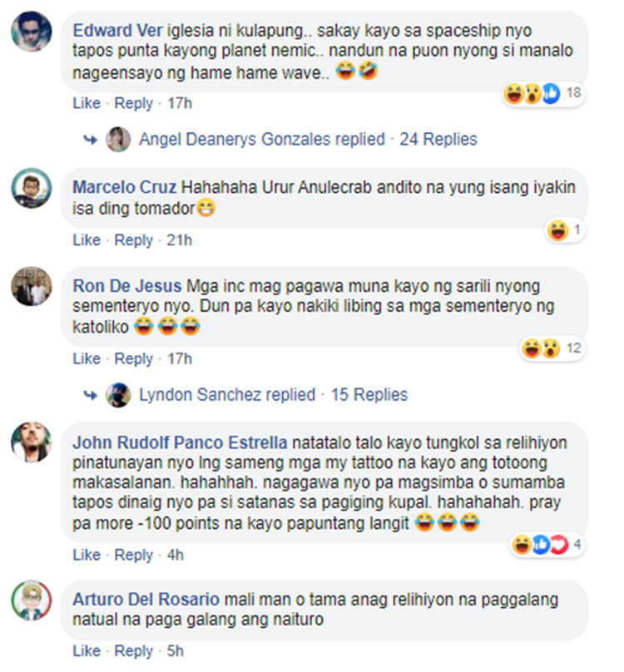Reply to John Rudolf Panco Estrella's comment
Screen dimensions: 624x672
[x=133, y=555]
